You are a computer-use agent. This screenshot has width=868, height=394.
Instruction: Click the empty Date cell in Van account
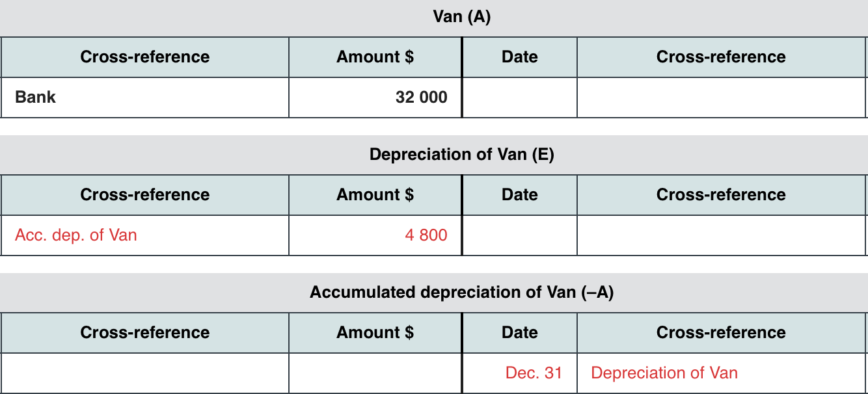(519, 98)
